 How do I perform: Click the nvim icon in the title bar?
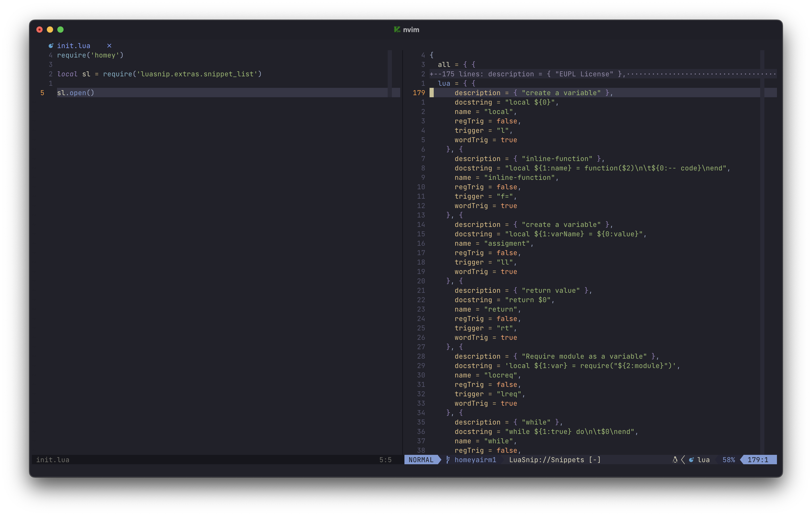(397, 30)
